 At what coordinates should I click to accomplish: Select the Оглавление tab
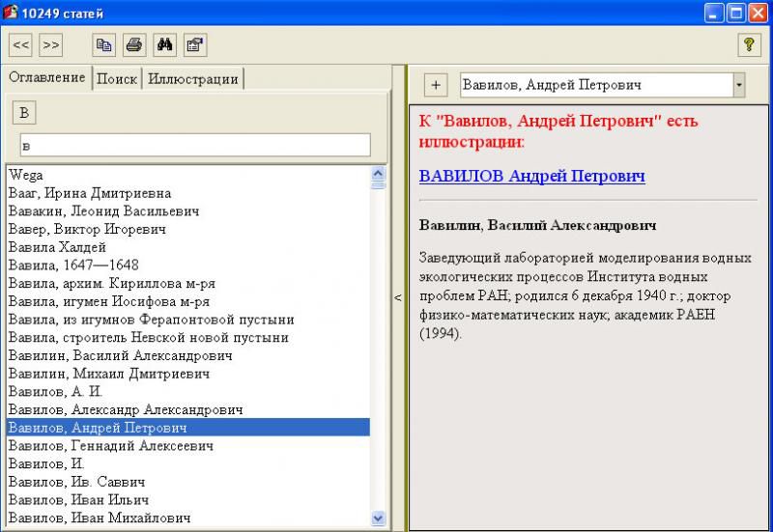(46, 77)
